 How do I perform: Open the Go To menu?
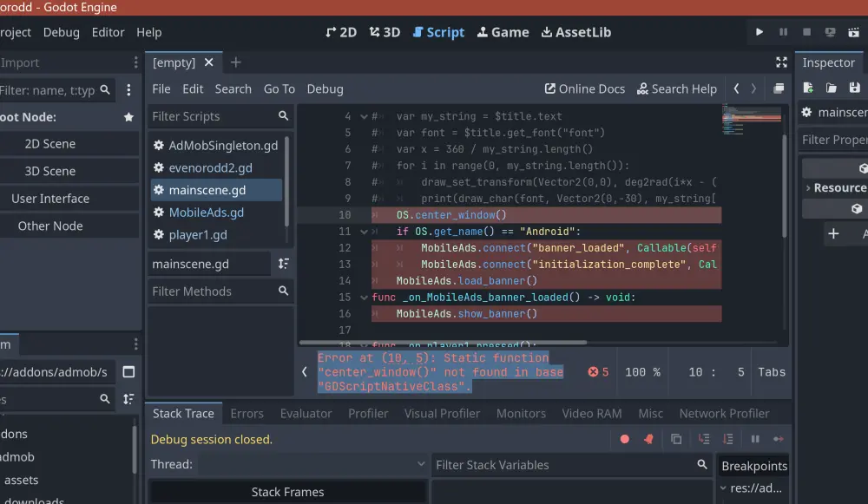pos(279,89)
